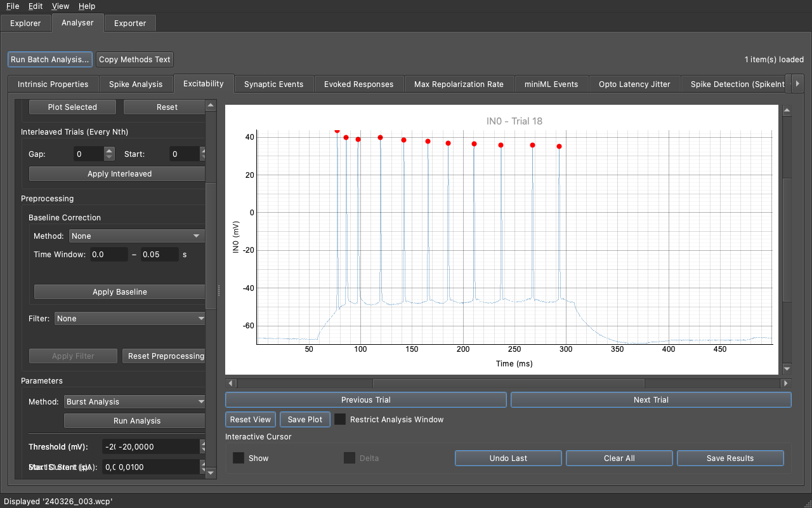
Task: Enable Restrict Analysis Window checkbox
Action: 340,420
